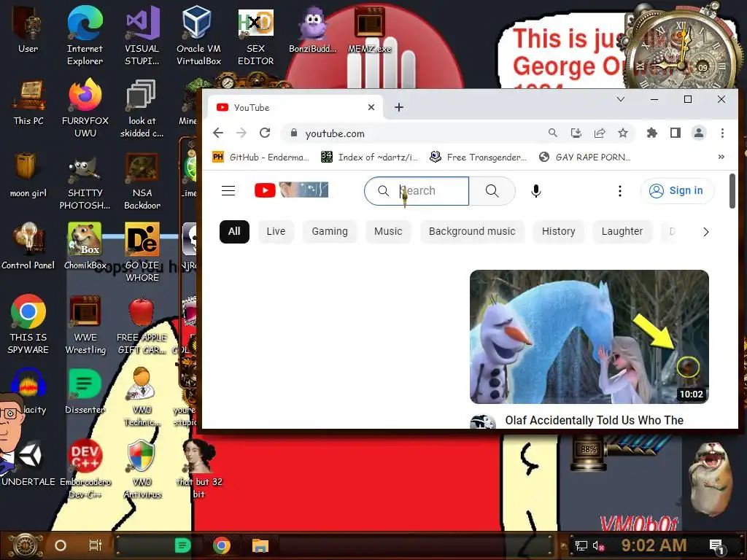This screenshot has height=560, width=747.
Task: Open the Chrome three-dot menu
Action: point(722,133)
